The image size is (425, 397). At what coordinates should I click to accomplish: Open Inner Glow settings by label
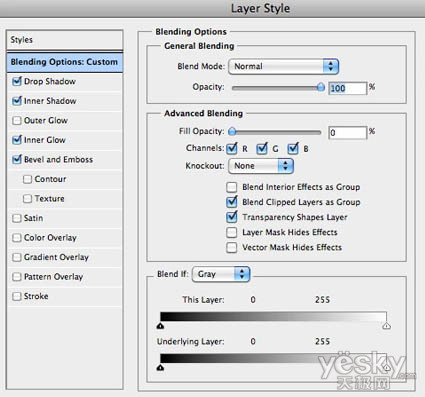(45, 140)
